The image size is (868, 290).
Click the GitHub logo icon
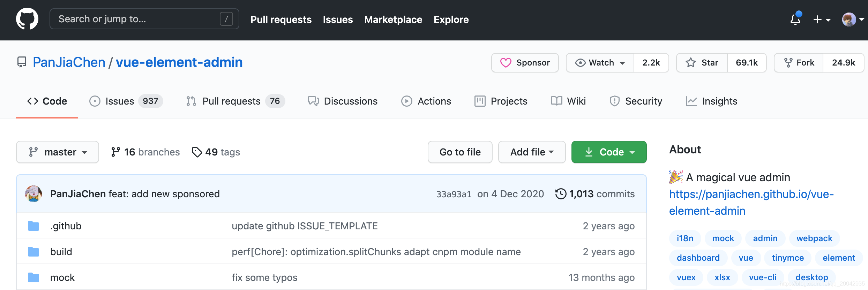click(x=27, y=19)
